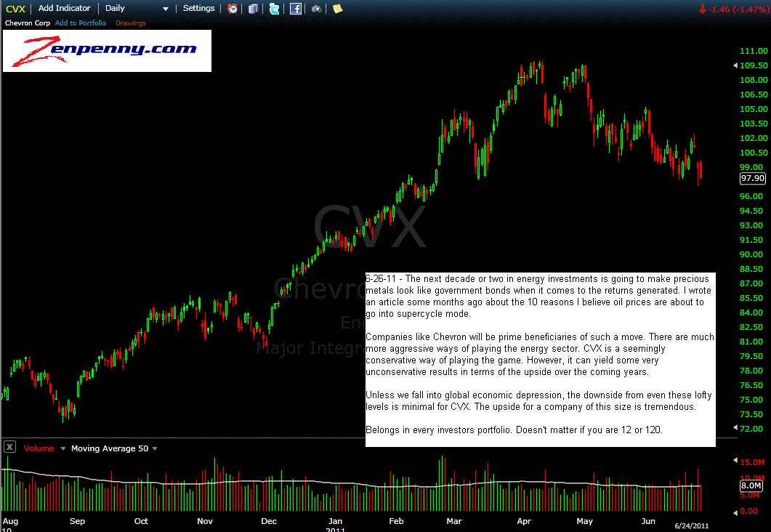Expand the Volume indicator dropdown arrow
The height and width of the screenshot is (532, 771).
click(x=63, y=448)
